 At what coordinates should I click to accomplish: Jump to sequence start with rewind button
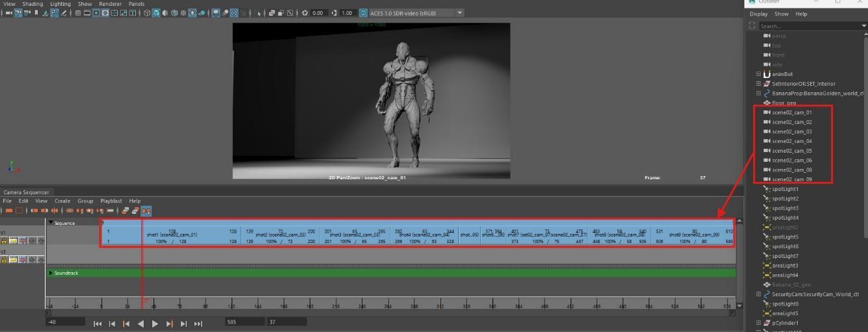(x=98, y=324)
